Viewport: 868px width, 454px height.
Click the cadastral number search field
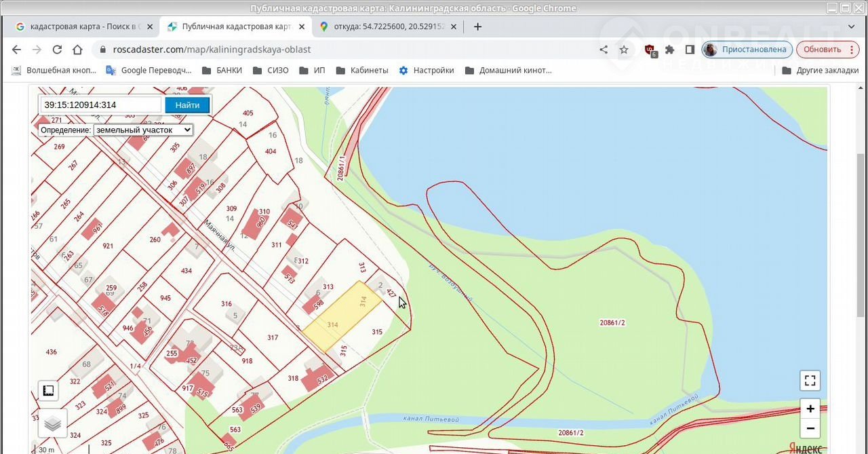[x=101, y=105]
